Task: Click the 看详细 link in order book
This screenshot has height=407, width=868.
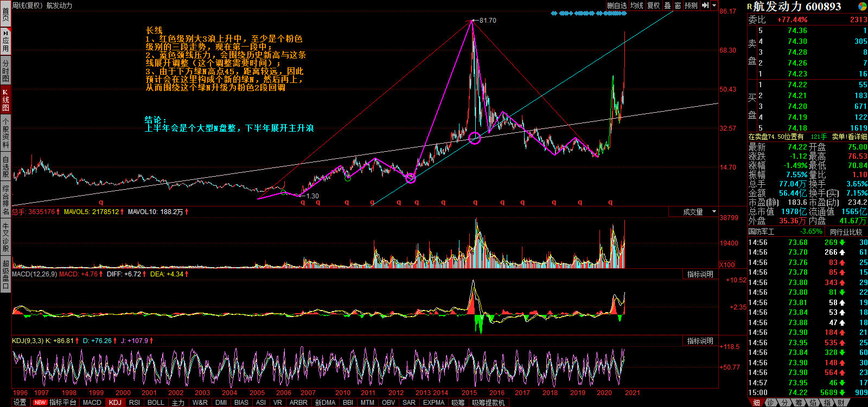Action: [x=858, y=137]
